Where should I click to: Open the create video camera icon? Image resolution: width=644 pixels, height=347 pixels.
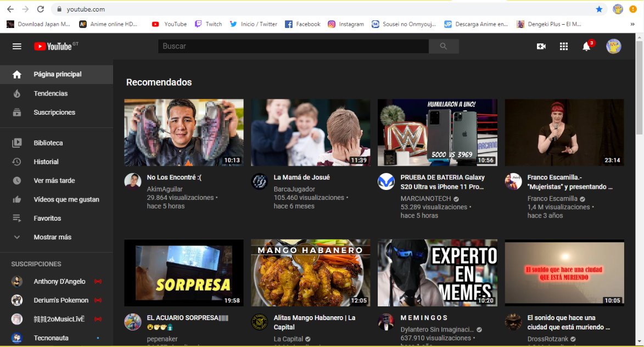pyautogui.click(x=541, y=47)
